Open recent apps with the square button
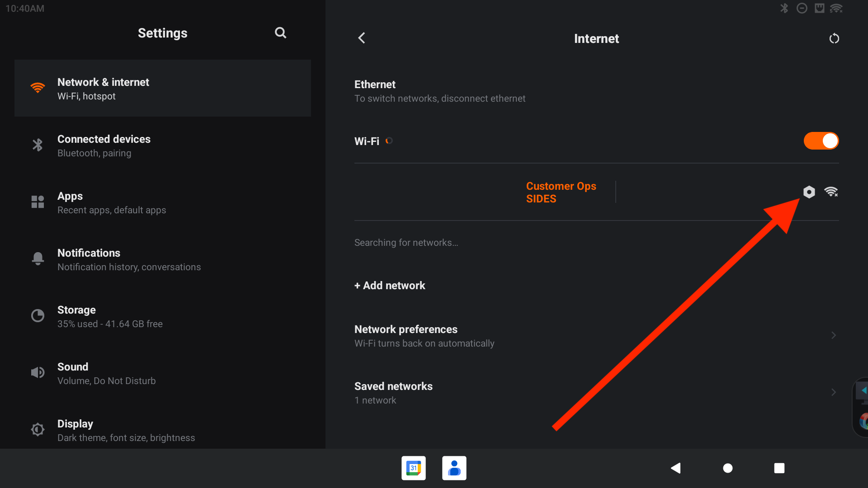 pos(779,468)
